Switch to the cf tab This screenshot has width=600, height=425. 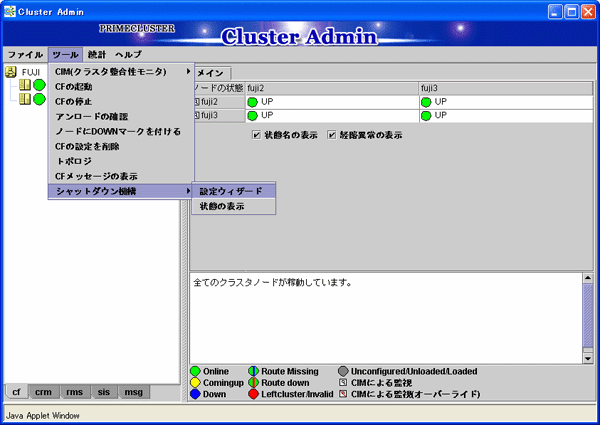point(16,392)
